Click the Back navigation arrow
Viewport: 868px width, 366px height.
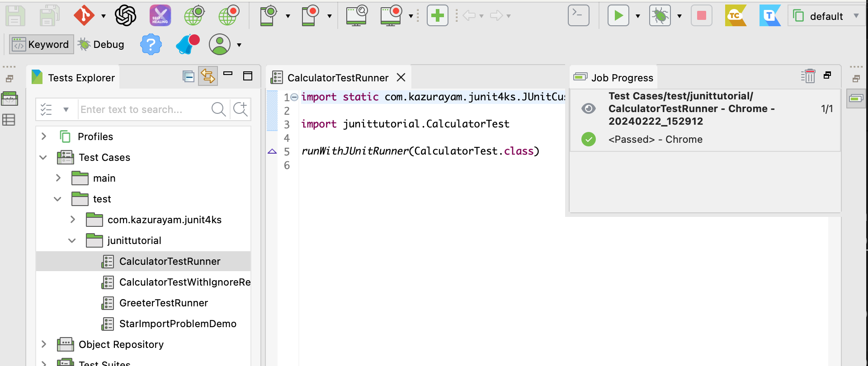(469, 16)
